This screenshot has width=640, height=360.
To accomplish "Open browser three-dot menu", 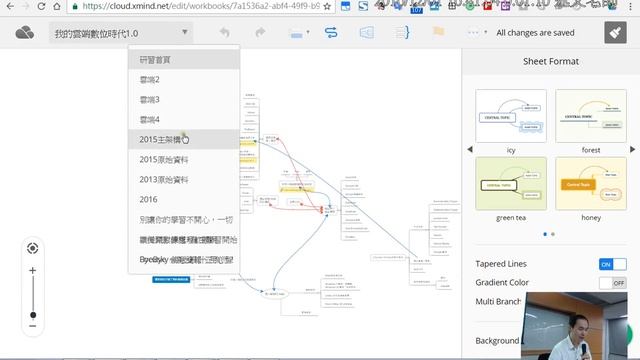I will [631, 6].
